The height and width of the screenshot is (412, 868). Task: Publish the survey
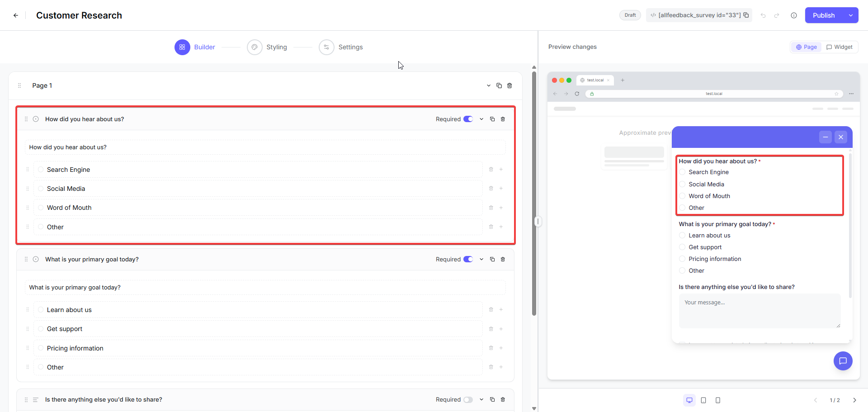tap(824, 15)
